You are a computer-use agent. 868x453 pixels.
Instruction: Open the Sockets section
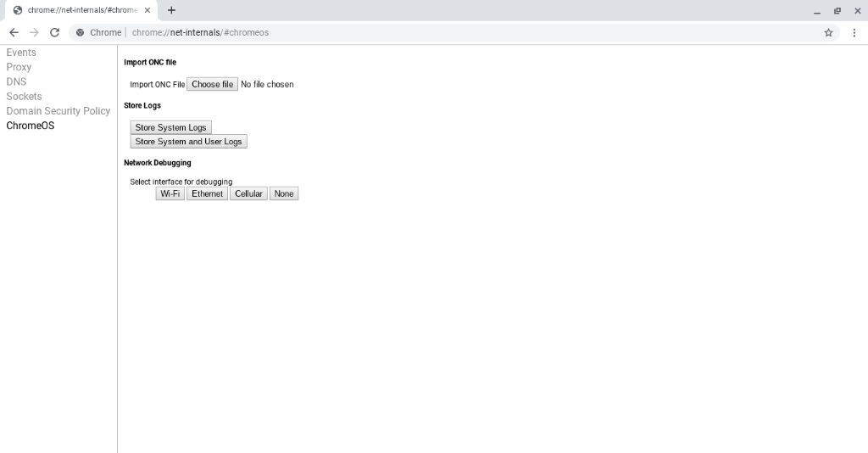[24, 96]
